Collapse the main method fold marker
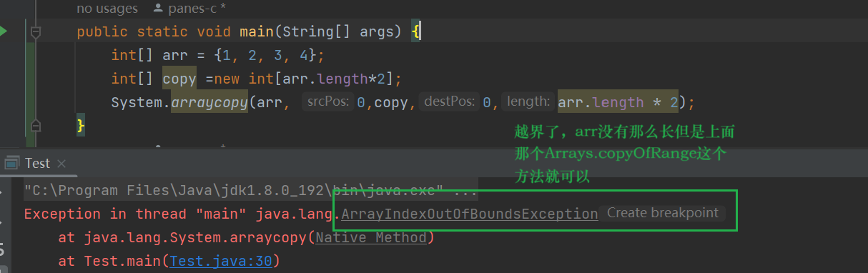 (36, 31)
